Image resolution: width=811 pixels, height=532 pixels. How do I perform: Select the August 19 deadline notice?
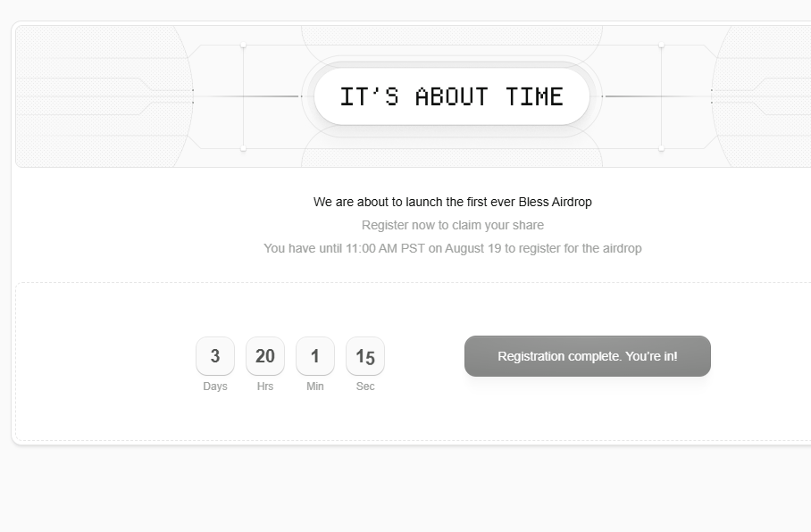tap(452, 248)
